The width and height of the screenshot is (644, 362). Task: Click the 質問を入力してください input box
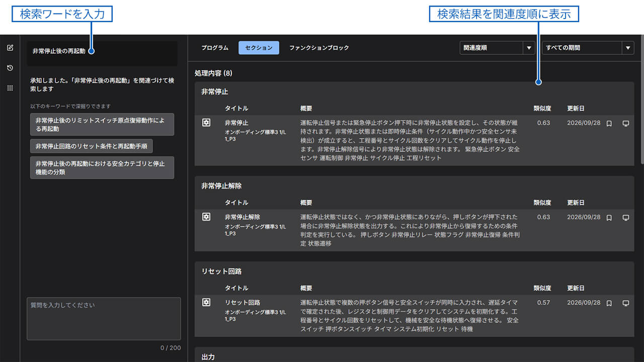104,319
